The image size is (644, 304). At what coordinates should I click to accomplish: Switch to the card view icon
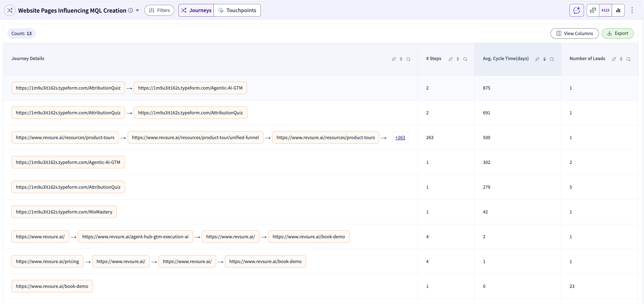[593, 10]
